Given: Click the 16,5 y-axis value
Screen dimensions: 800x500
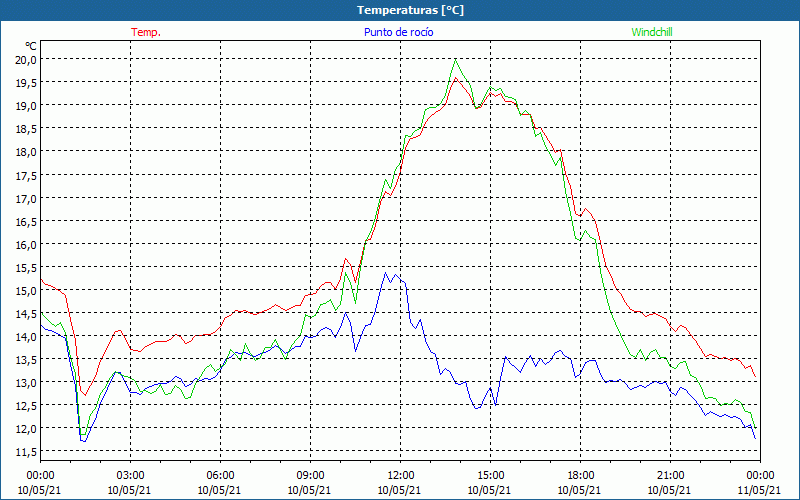Looking at the screenshot, I should (27, 221).
